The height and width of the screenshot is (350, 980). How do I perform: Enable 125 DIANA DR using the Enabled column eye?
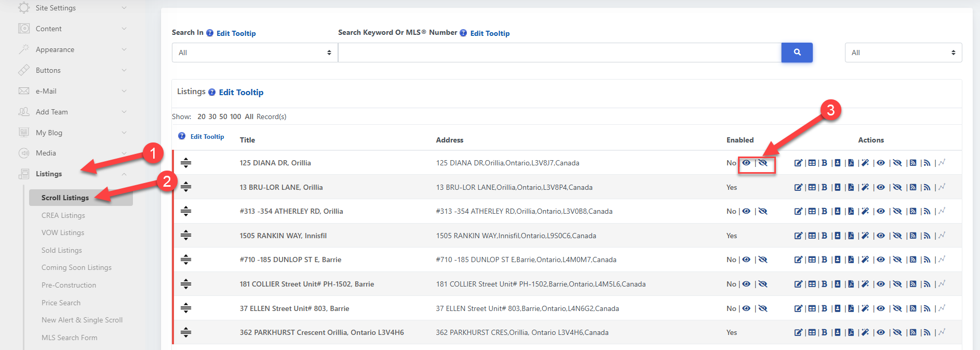pyautogui.click(x=746, y=163)
